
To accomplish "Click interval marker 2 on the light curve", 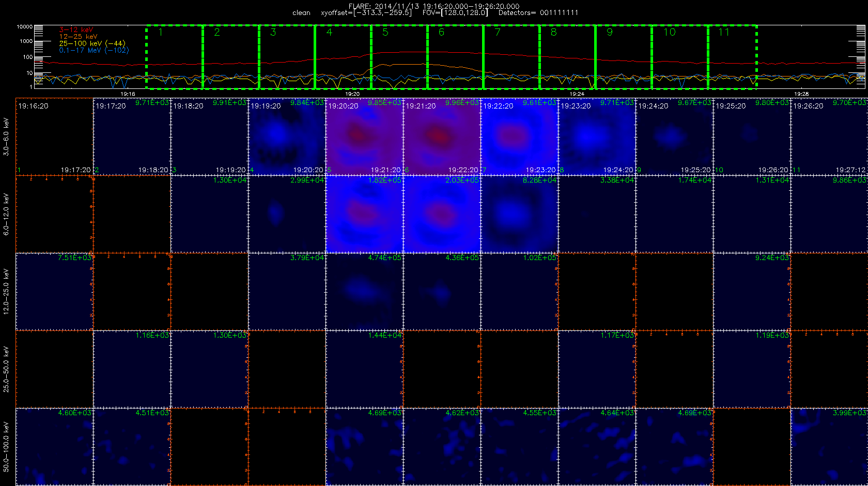I will (217, 33).
